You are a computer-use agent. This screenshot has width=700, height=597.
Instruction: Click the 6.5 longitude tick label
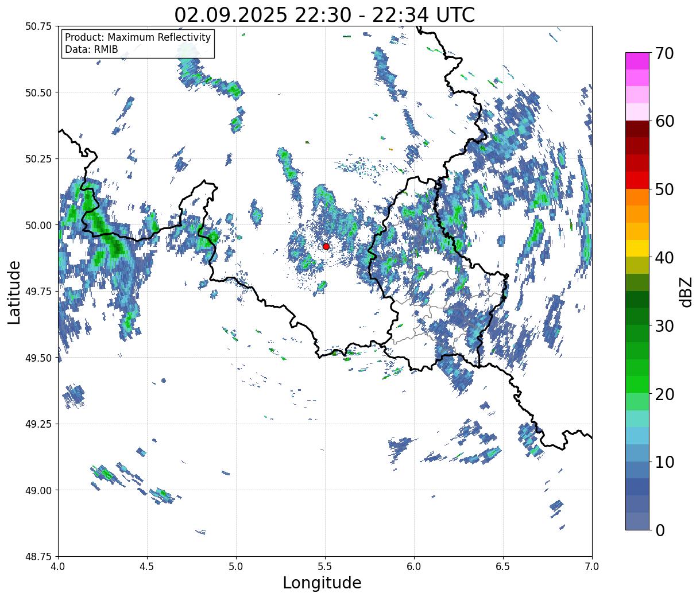tap(503, 567)
